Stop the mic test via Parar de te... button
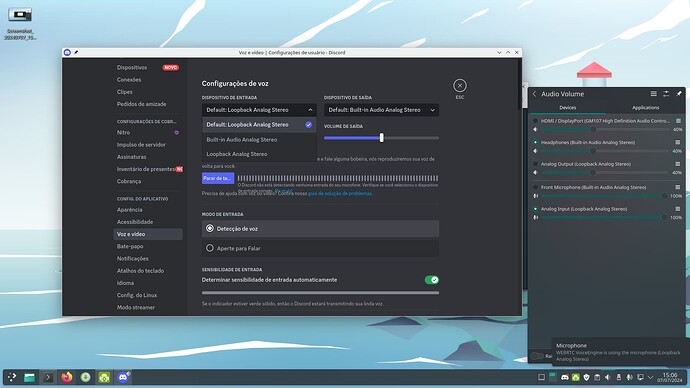The image size is (690, 388). [218, 178]
